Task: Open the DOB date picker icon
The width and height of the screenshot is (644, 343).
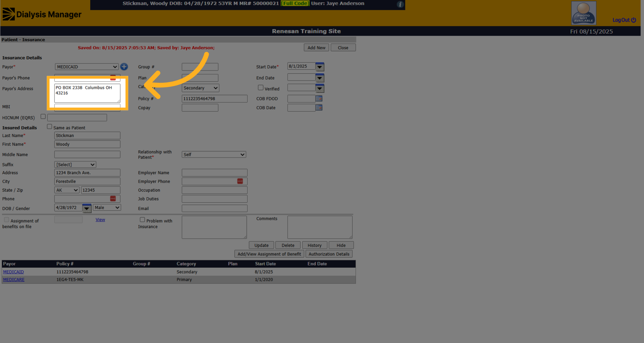Action: (x=87, y=208)
